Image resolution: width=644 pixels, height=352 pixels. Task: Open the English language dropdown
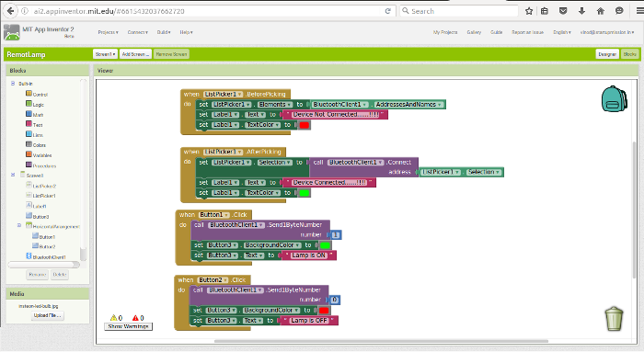562,32
